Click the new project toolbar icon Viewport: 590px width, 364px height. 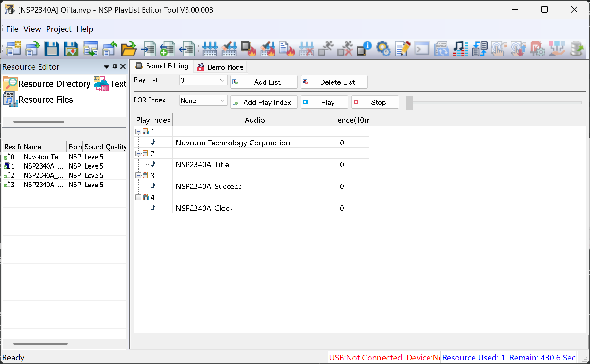13,49
